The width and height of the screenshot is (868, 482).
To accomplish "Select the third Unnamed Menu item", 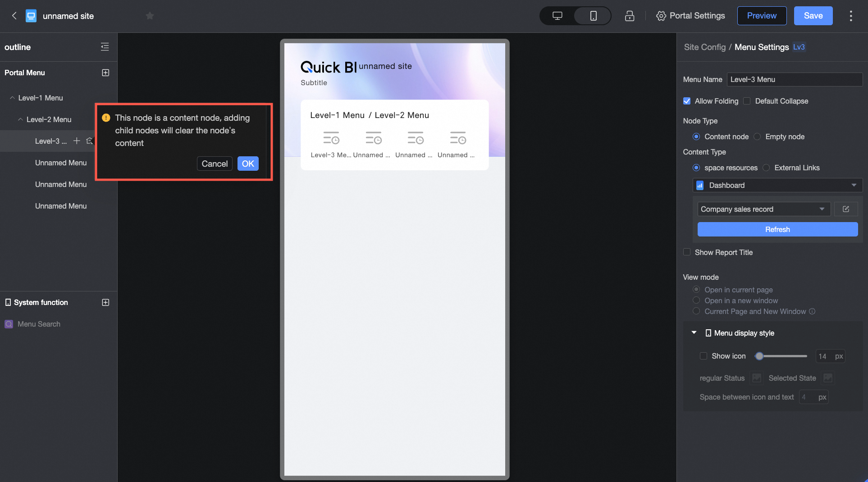I will [61, 206].
